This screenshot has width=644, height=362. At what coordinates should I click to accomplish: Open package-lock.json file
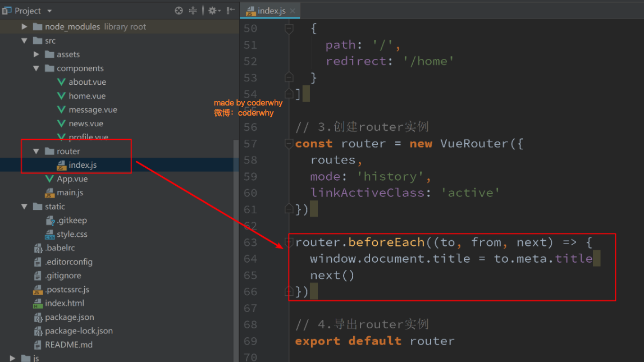coord(79,331)
